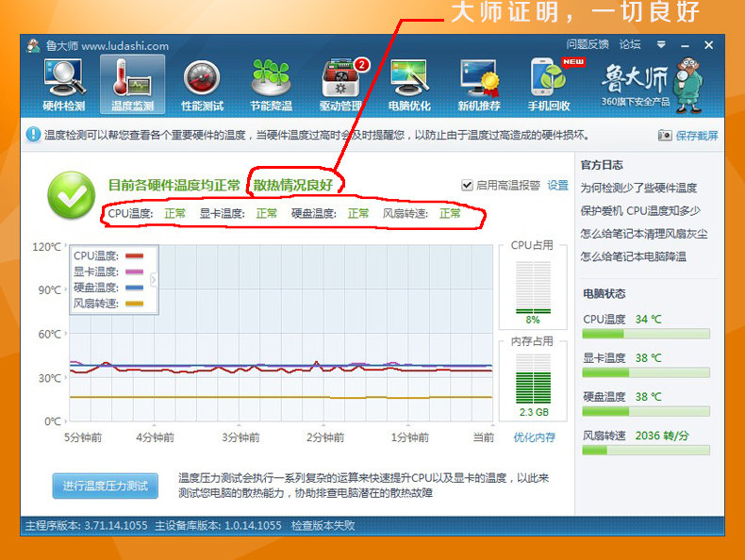Open 为何检测少了些硬件温度 log entry

pos(638,189)
